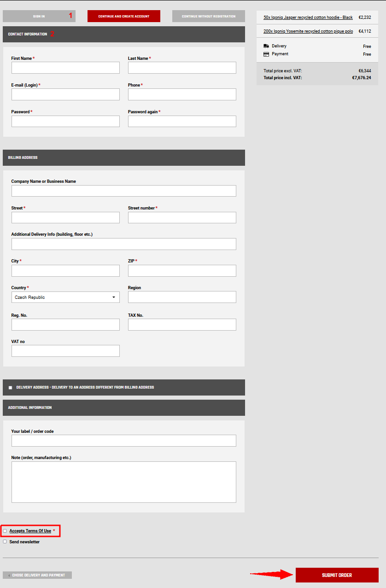Select the Password again field
Image resolution: width=386 pixels, height=588 pixels.
click(x=182, y=121)
